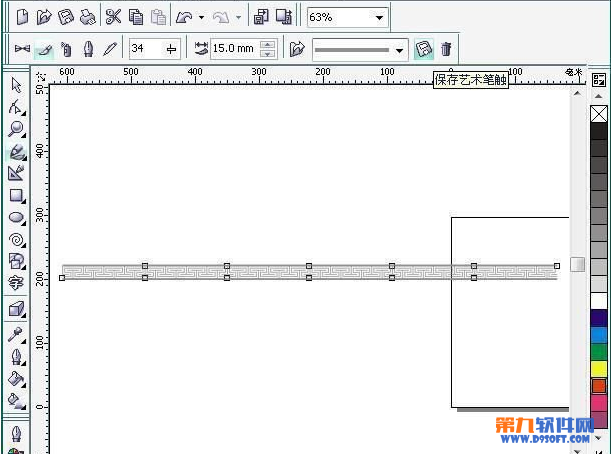Toggle the Brush artistic media mode
Image resolution: width=611 pixels, height=454 pixels.
tap(44, 49)
